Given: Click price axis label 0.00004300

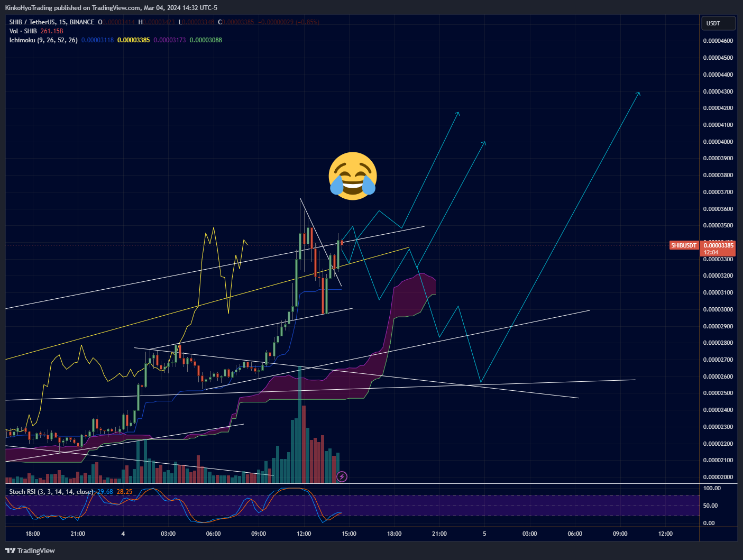Looking at the screenshot, I should 718,91.
